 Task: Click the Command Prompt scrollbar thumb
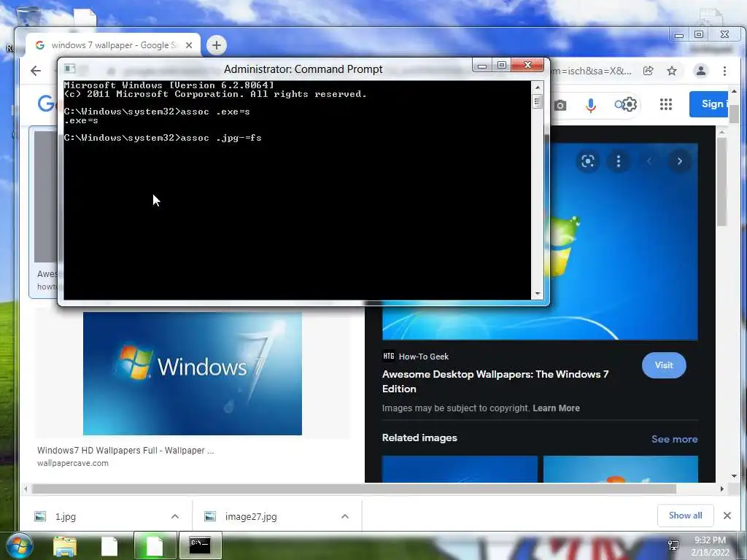click(x=538, y=101)
